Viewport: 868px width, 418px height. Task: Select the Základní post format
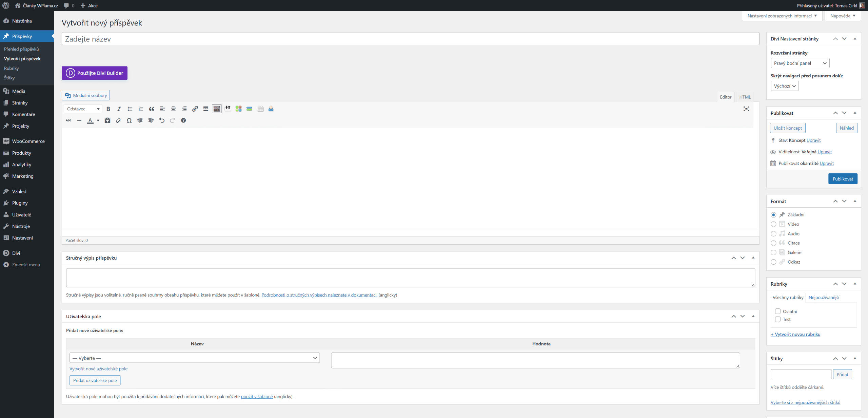773,215
